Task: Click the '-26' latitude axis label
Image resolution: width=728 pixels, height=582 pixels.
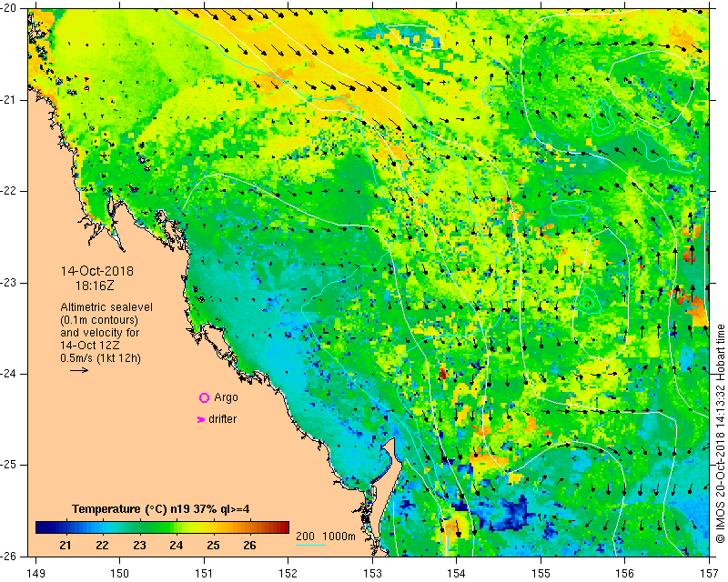Action: point(9,556)
